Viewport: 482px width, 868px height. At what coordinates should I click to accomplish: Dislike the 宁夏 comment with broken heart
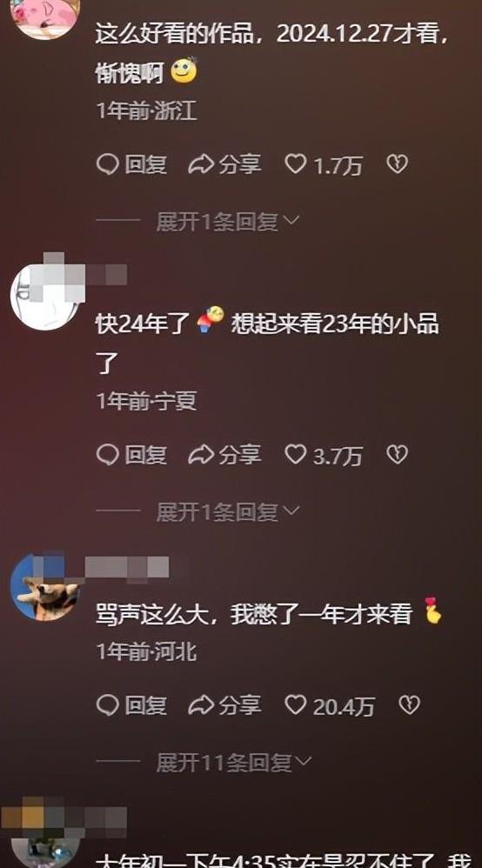(x=397, y=455)
